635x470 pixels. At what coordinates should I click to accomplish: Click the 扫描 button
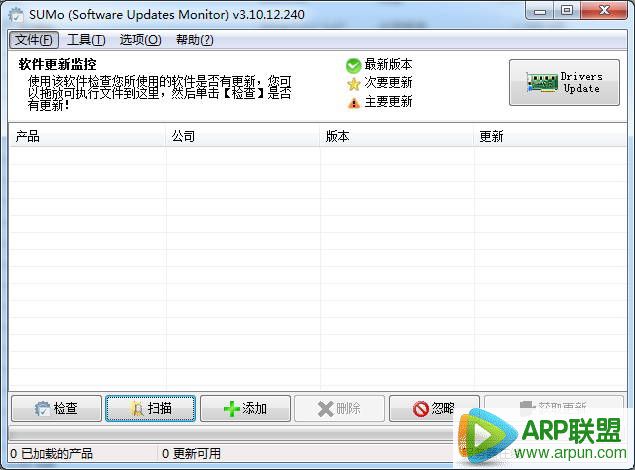coord(151,408)
